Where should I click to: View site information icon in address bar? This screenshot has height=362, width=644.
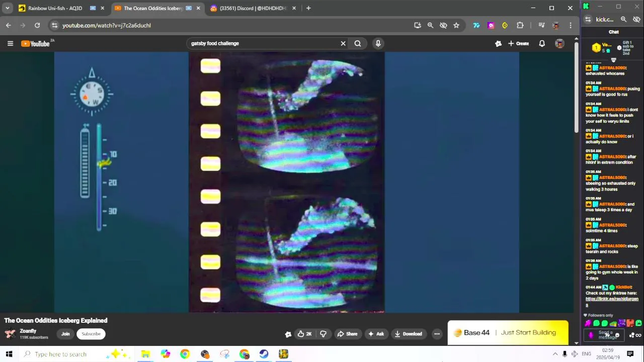coord(55,25)
